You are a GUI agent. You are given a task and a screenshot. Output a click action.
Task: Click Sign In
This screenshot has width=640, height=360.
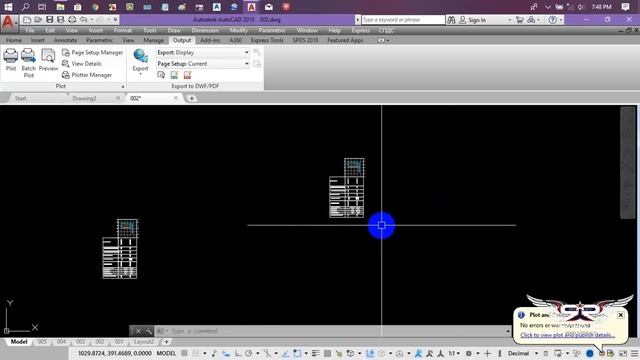pyautogui.click(x=477, y=20)
